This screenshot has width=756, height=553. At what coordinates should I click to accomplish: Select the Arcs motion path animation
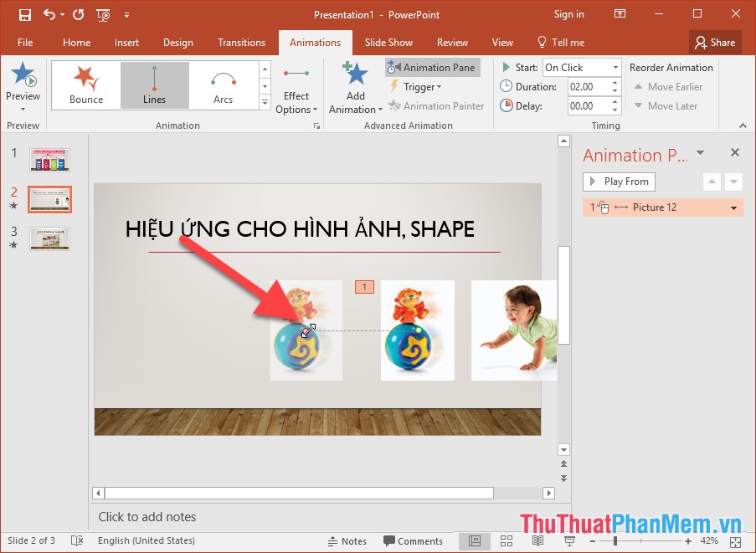point(223,84)
